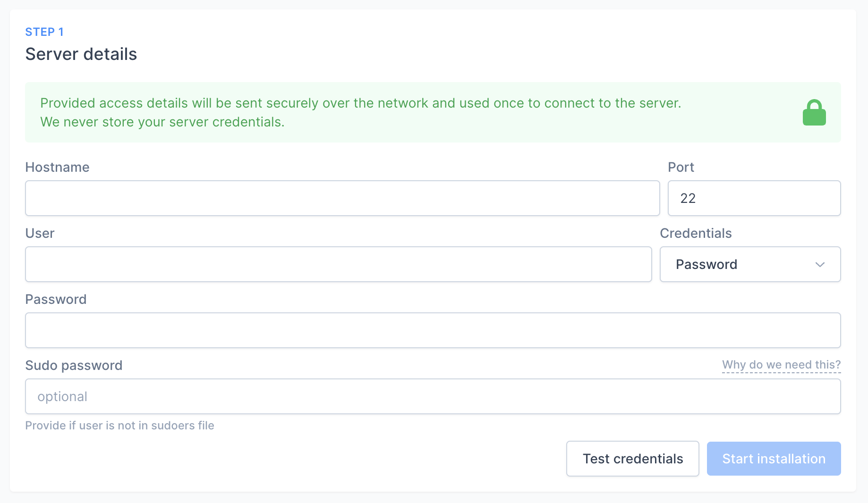
Task: Click the blue STEP 1 label
Action: point(44,32)
